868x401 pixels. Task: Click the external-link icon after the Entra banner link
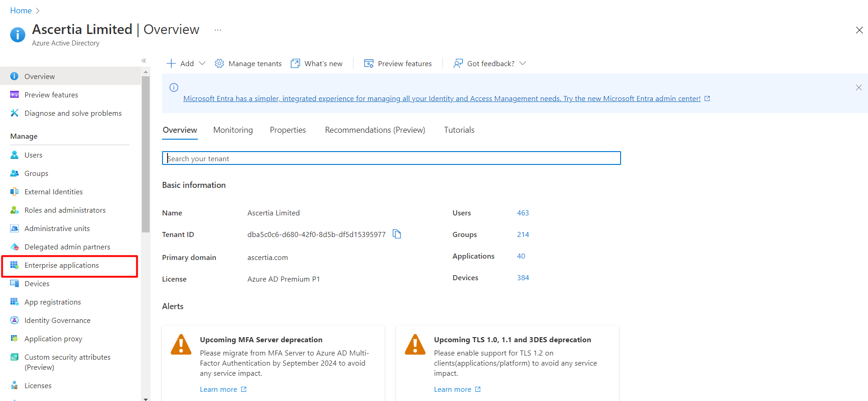pos(707,98)
